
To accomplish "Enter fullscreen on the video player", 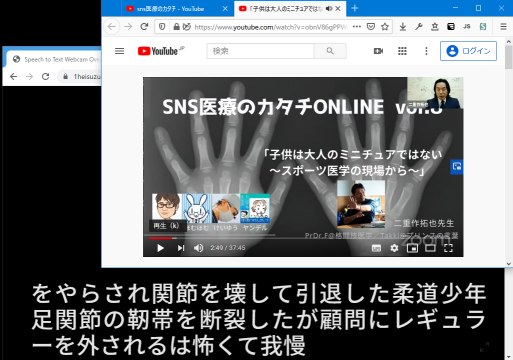I will (x=448, y=248).
